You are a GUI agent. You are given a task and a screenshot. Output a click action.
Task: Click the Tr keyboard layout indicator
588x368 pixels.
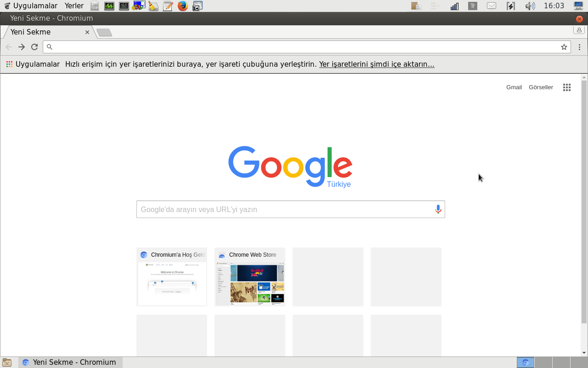coord(473,6)
